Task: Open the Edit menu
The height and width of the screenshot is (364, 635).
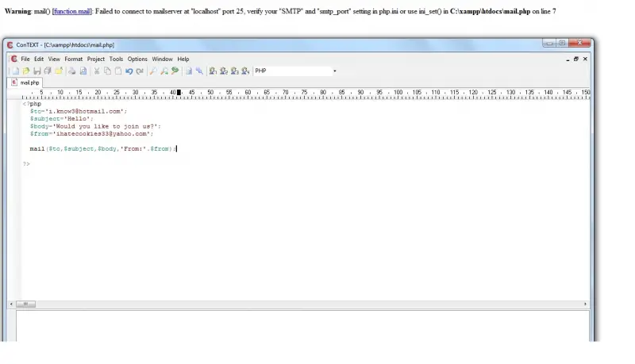Action: tap(39, 59)
